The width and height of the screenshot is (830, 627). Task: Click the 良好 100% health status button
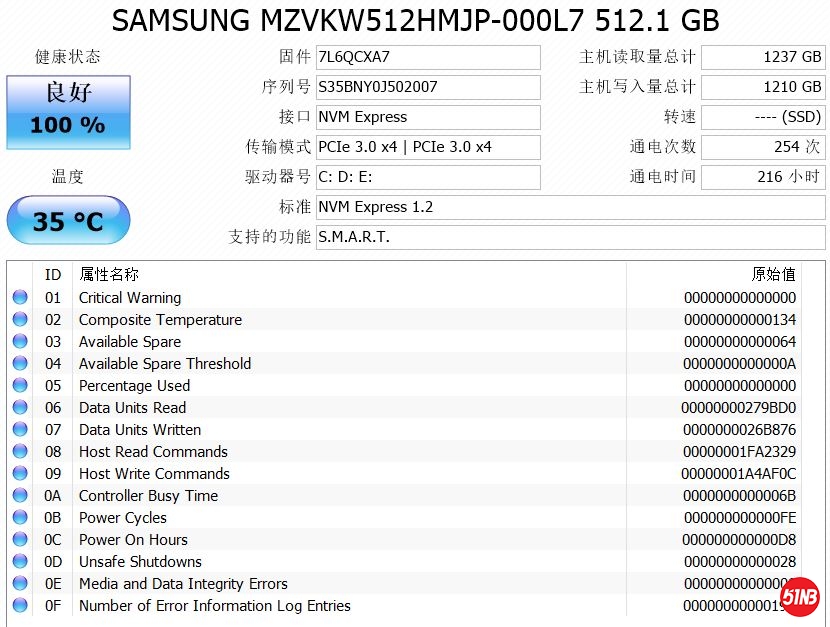tap(68, 109)
